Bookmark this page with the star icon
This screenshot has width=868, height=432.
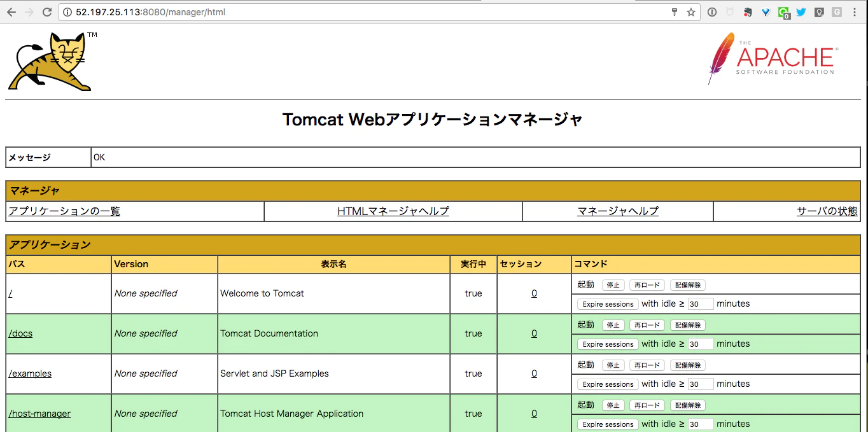coord(691,12)
